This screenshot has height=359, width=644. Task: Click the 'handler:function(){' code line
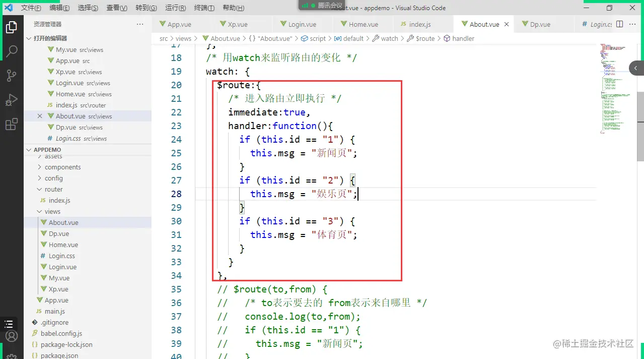click(280, 126)
